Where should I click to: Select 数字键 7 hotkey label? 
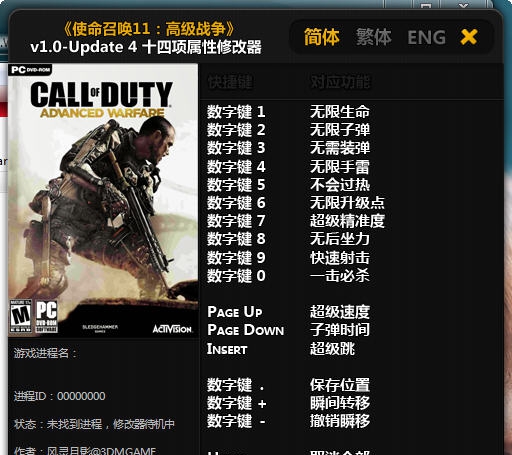pyautogui.click(x=236, y=221)
